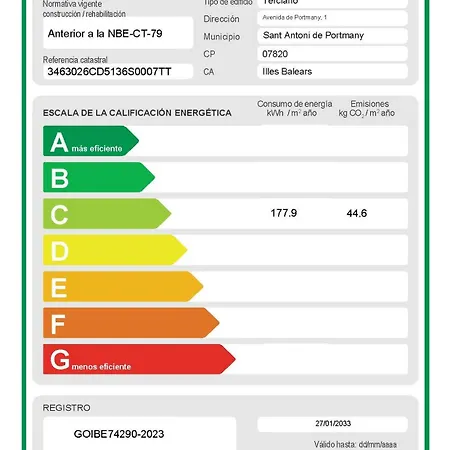Click the Emisiones kg CO2 column header

click(x=367, y=108)
